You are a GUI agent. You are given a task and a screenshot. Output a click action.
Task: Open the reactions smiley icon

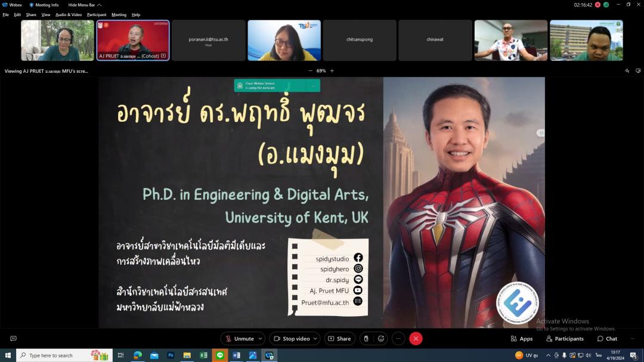coord(381,339)
